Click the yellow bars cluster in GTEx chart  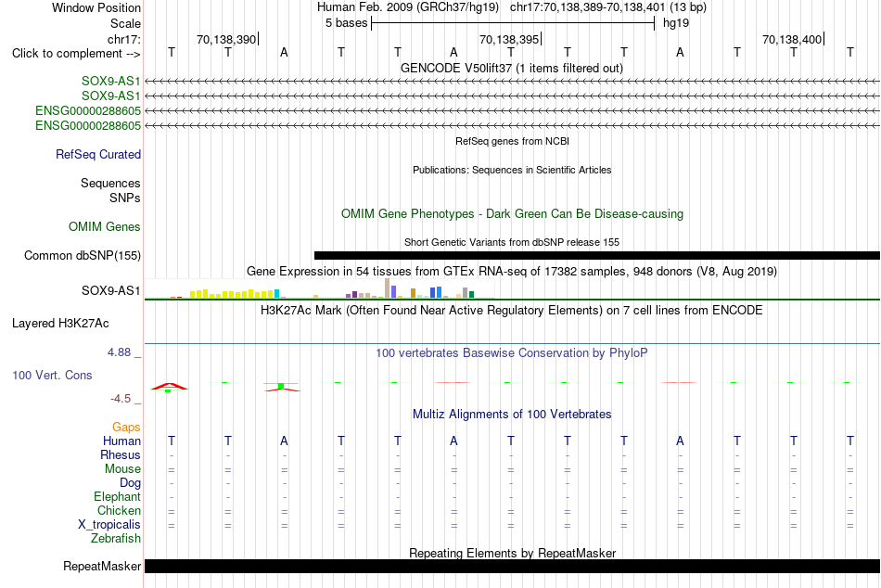pos(232,294)
